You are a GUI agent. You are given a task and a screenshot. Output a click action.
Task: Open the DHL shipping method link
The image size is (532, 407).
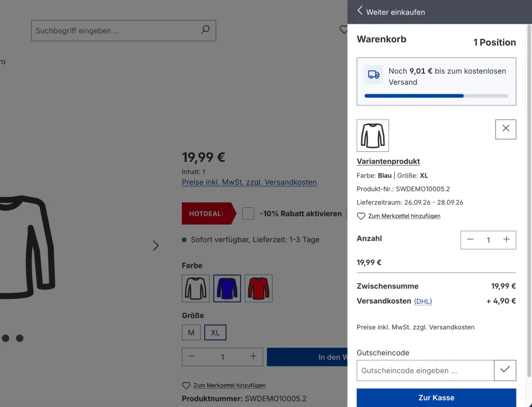423,301
